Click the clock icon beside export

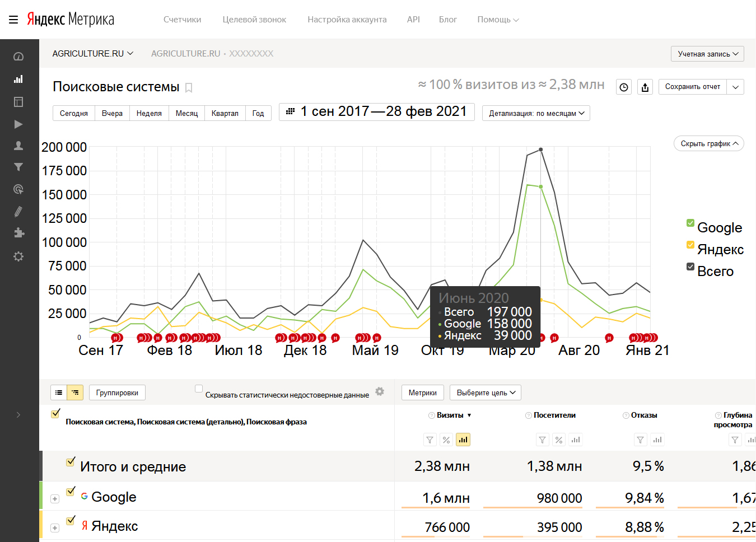pyautogui.click(x=624, y=87)
